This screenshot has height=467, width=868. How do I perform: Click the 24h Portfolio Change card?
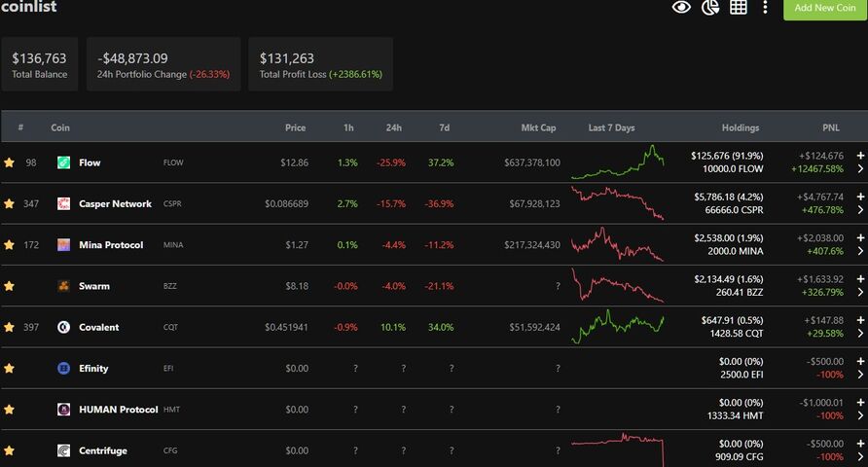(163, 64)
